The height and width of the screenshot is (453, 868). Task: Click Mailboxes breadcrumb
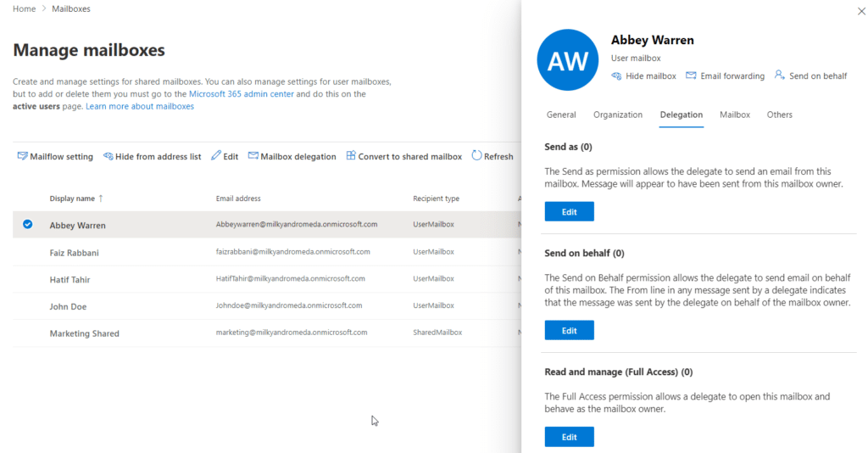point(71,8)
